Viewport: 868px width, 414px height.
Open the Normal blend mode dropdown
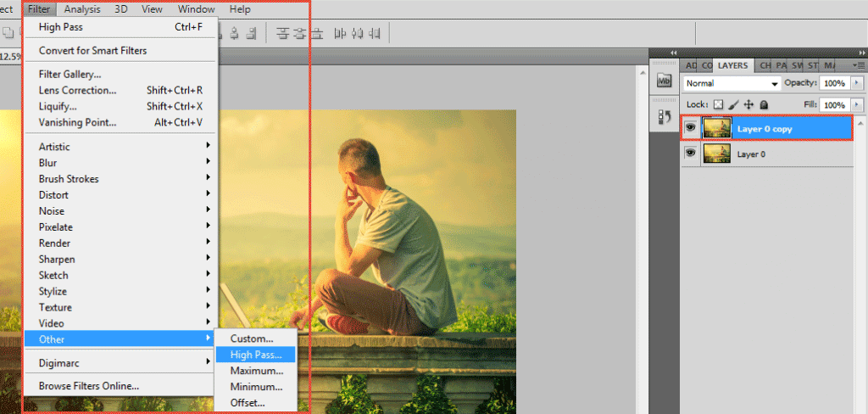[x=732, y=83]
